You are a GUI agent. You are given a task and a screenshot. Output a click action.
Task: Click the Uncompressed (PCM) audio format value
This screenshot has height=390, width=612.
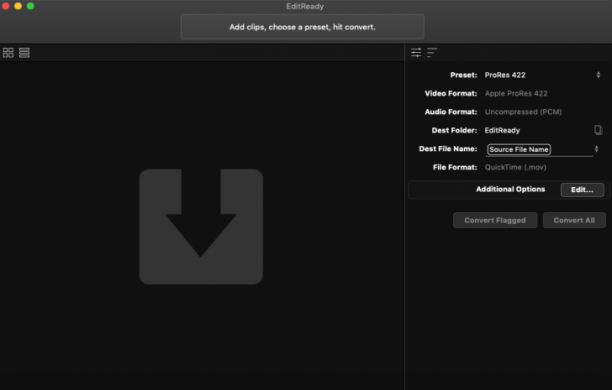pos(523,112)
